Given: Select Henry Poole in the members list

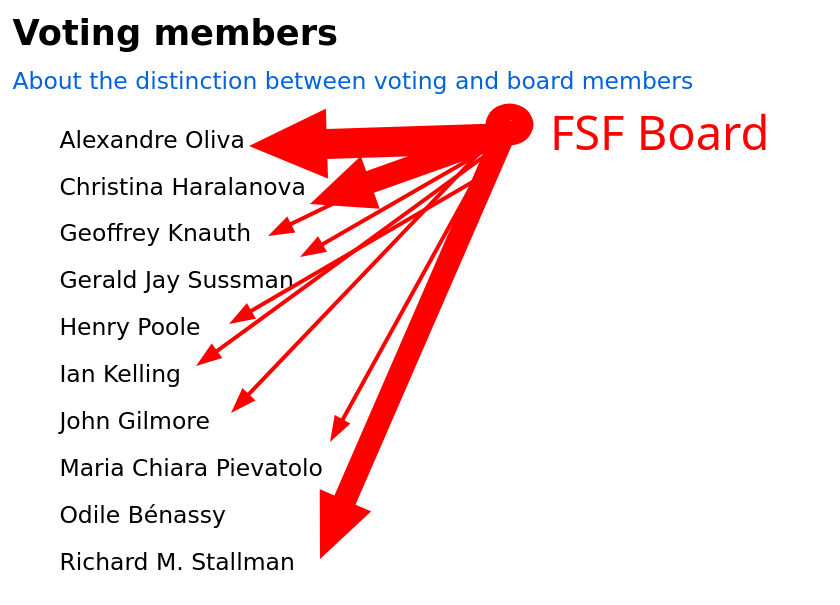Looking at the screenshot, I should tap(130, 327).
